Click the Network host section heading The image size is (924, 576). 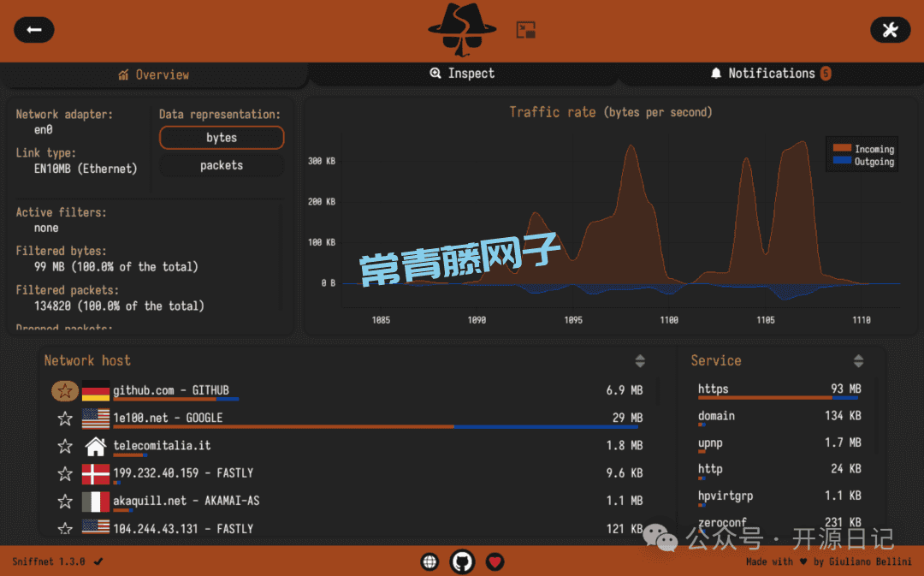click(87, 361)
